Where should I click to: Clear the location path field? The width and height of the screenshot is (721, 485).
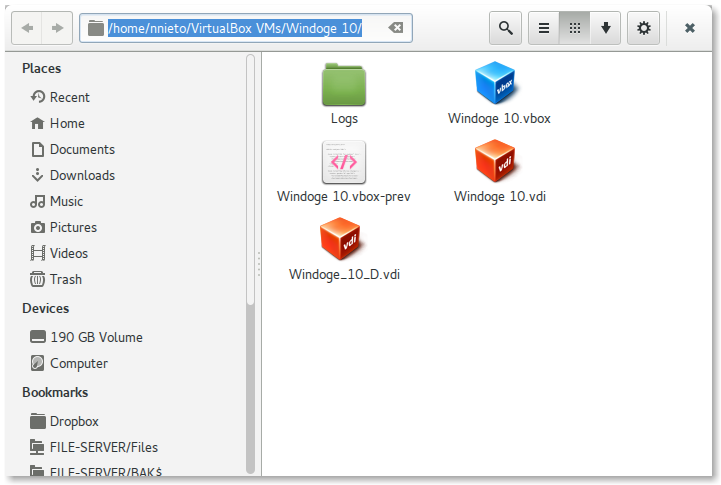pos(396,28)
